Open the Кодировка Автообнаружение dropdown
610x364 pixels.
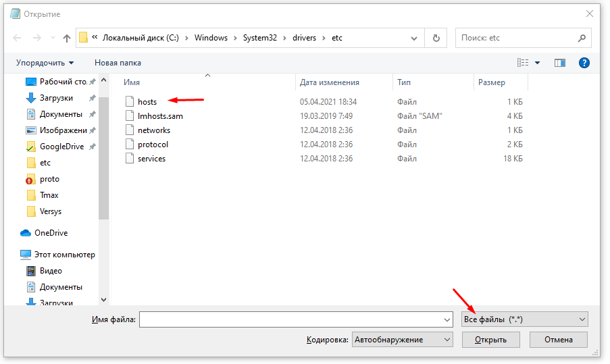[402, 340]
